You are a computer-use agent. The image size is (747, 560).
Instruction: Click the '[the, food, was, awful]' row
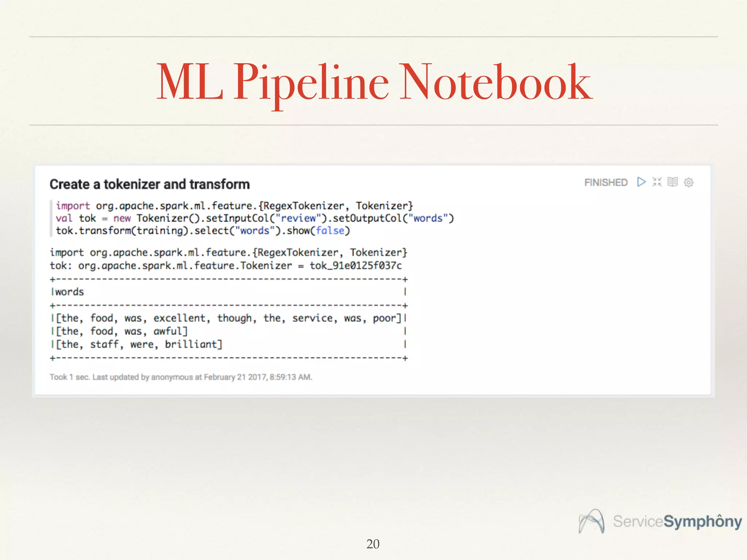click(x=121, y=331)
